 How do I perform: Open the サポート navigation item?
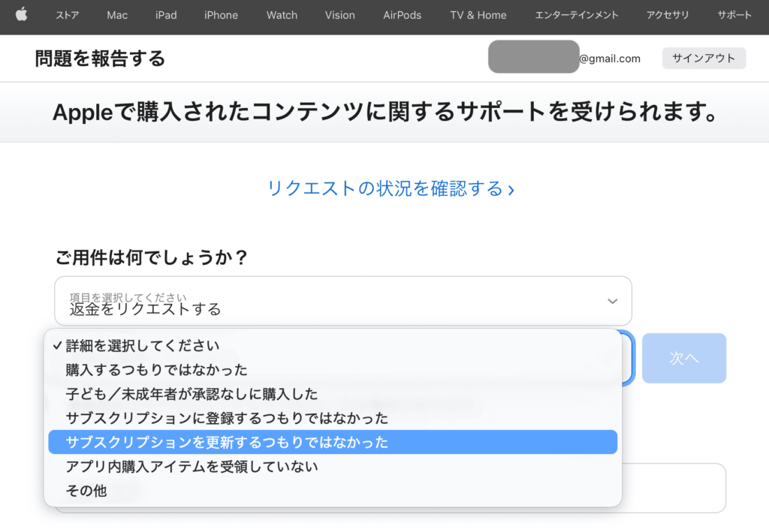pos(734,15)
